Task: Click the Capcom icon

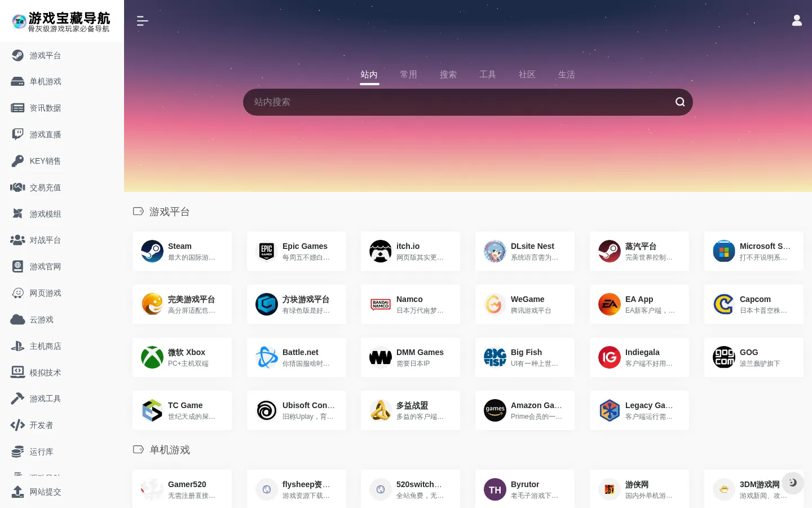Action: click(x=724, y=304)
